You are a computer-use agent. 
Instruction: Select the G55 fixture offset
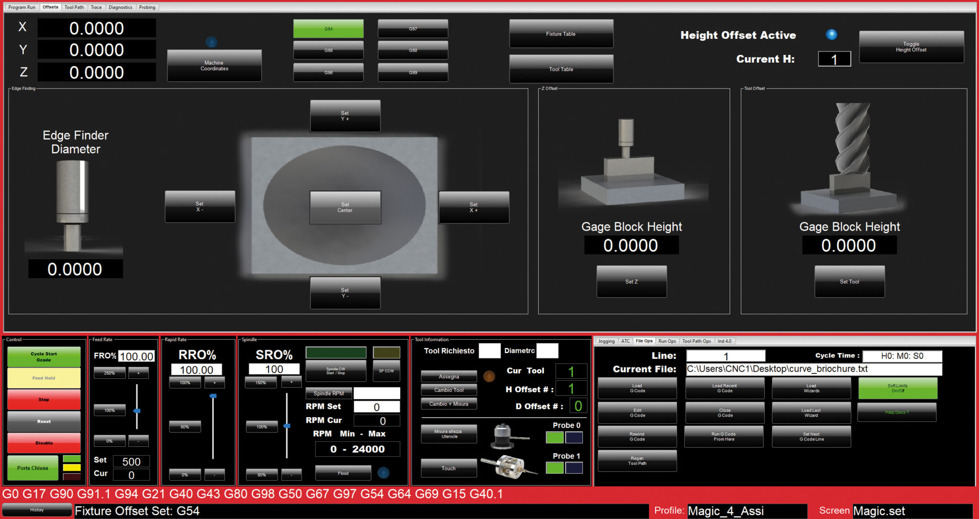328,50
